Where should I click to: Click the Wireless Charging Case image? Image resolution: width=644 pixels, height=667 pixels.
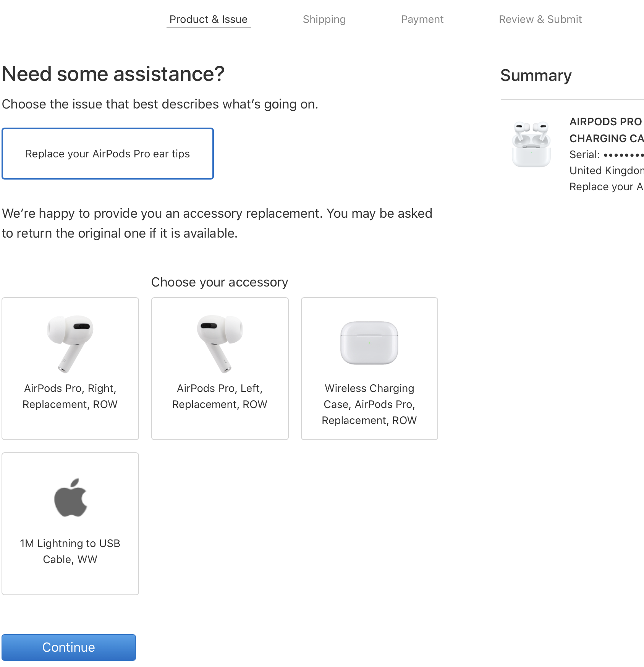(369, 343)
